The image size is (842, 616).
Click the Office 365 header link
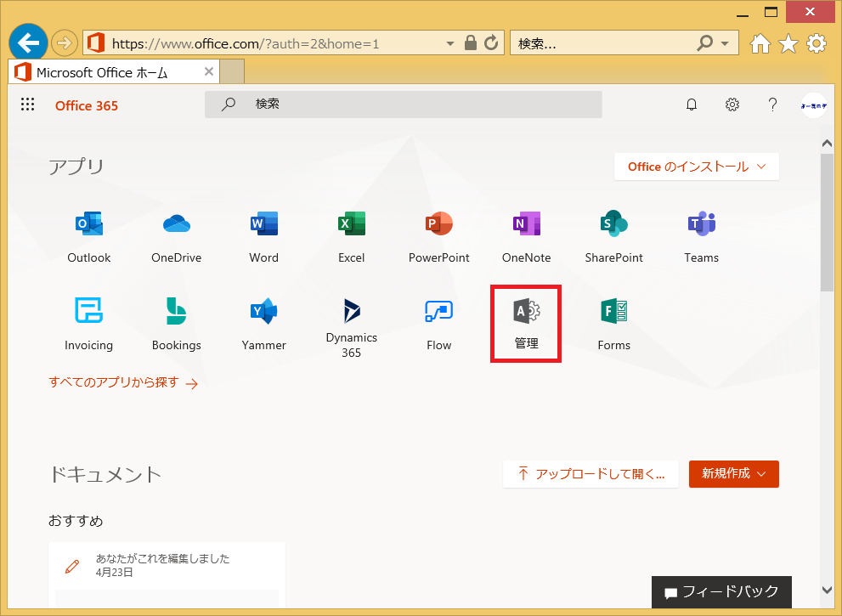tap(87, 106)
